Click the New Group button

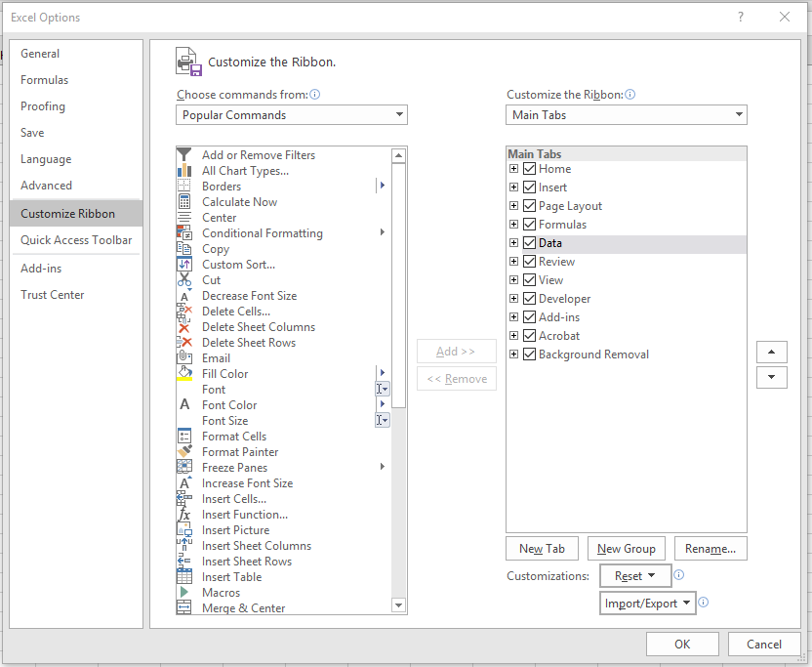[627, 549]
